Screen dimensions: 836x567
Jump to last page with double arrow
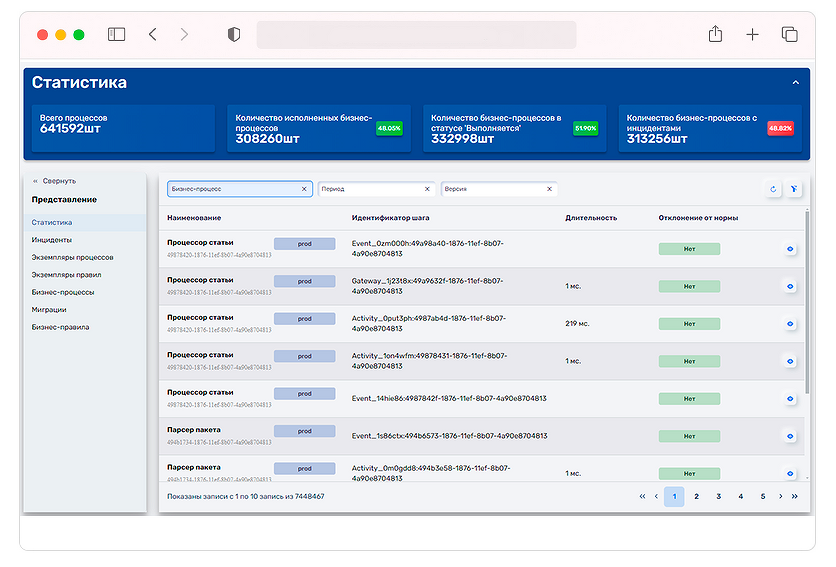tap(794, 497)
